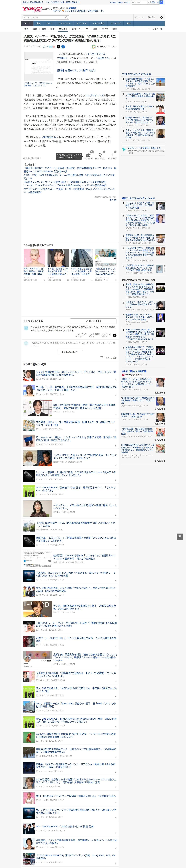Click うーん reaction on first comment

point(106,335)
